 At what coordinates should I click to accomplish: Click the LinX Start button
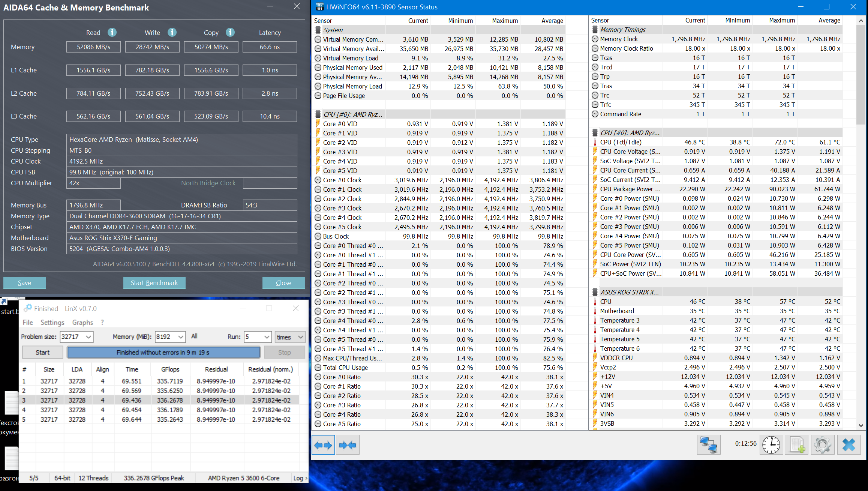click(x=42, y=352)
